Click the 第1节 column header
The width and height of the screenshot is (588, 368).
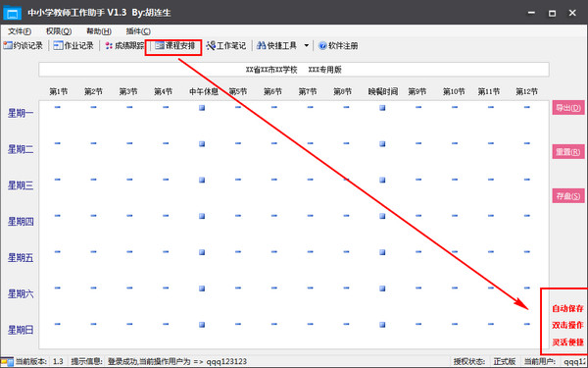(59, 91)
